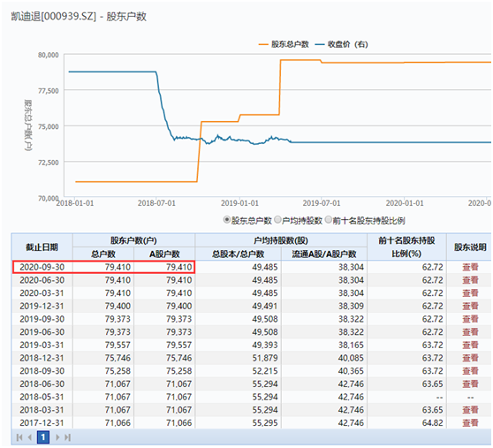Toggle 收盘价(右) legend series
Viewport: 493px width, 448px height.
point(341,44)
